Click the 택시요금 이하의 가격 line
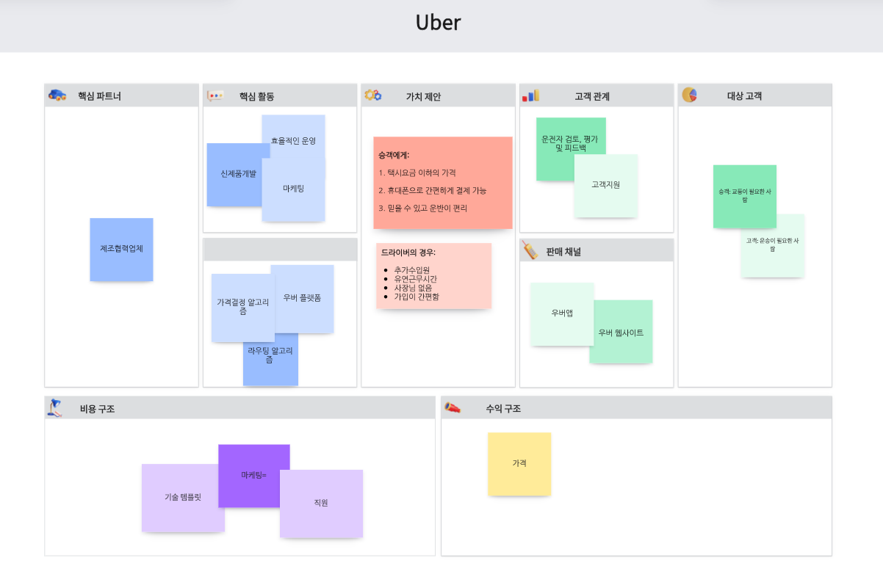 pyautogui.click(x=417, y=173)
